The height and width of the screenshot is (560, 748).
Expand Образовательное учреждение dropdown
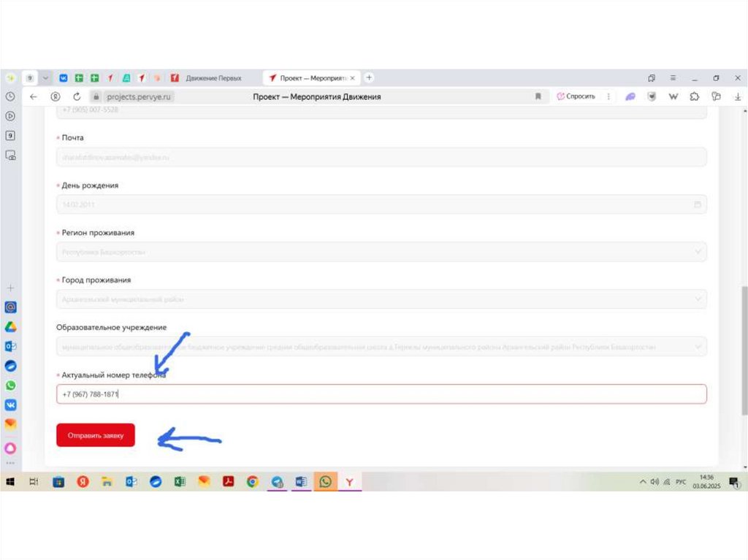pyautogui.click(x=698, y=346)
